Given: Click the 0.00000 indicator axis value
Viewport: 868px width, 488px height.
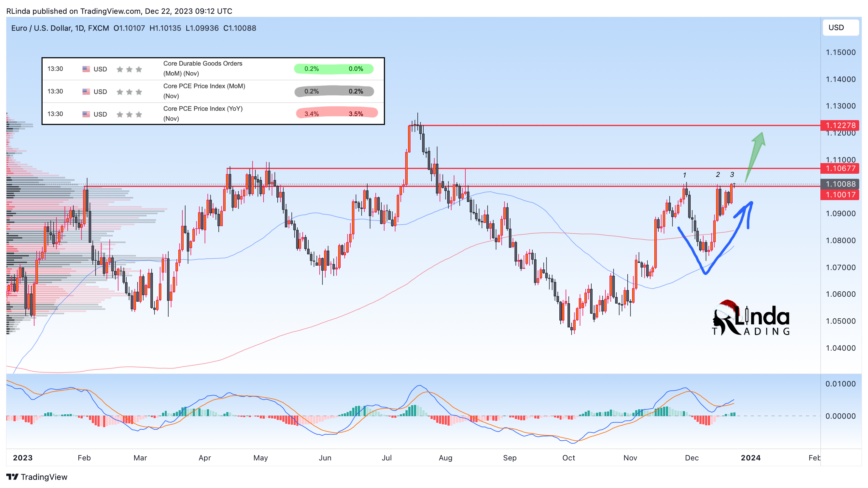Looking at the screenshot, I should tap(840, 416).
